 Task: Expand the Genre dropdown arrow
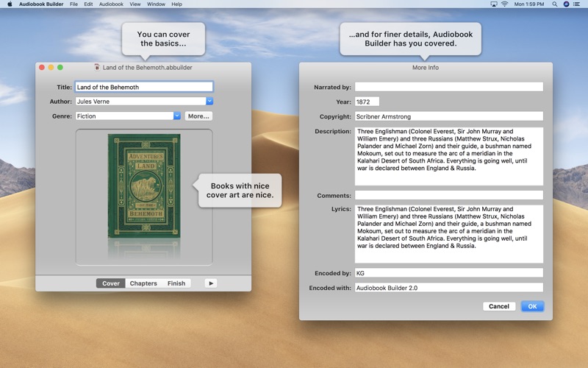tap(177, 116)
